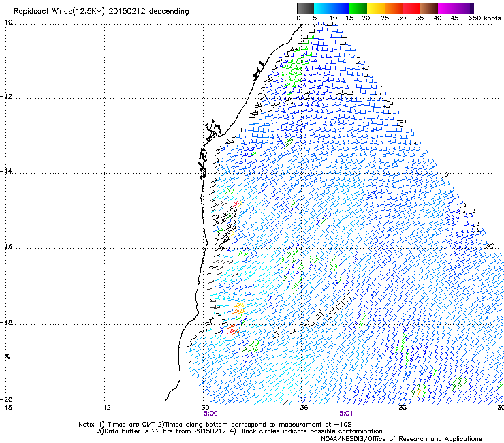Select the latitude label '-12'
Viewport: 504px width, 443px height.
[x=6, y=97]
